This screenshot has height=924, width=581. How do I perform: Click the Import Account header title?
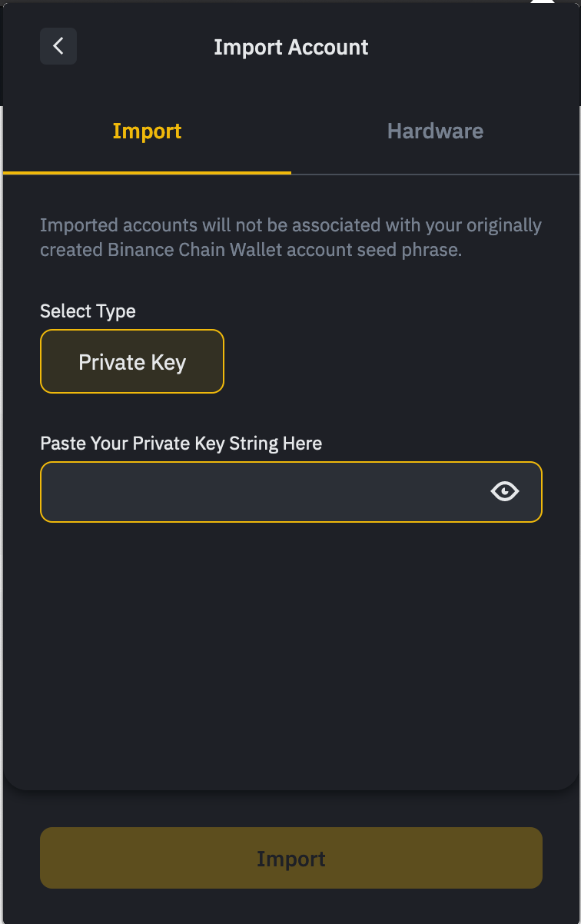291,47
